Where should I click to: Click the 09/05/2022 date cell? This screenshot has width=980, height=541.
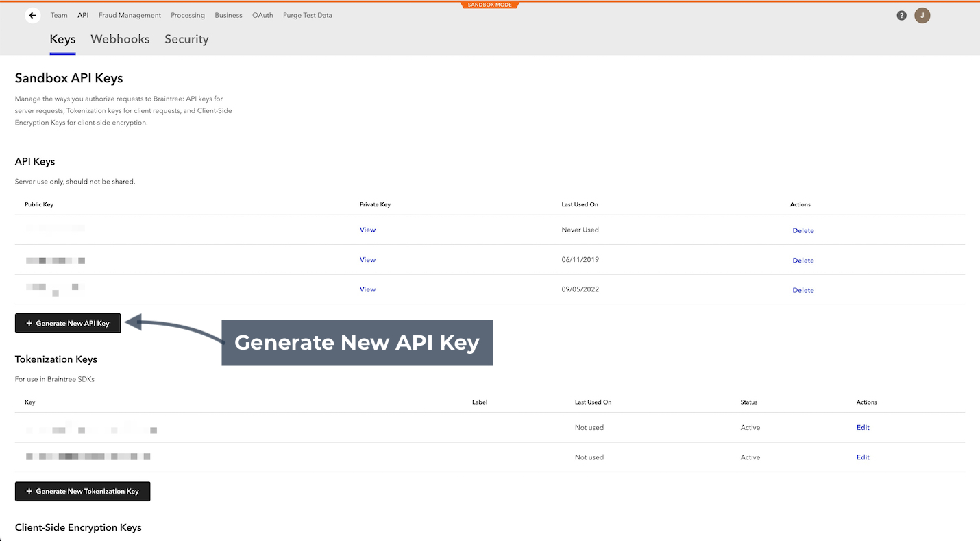coord(580,289)
